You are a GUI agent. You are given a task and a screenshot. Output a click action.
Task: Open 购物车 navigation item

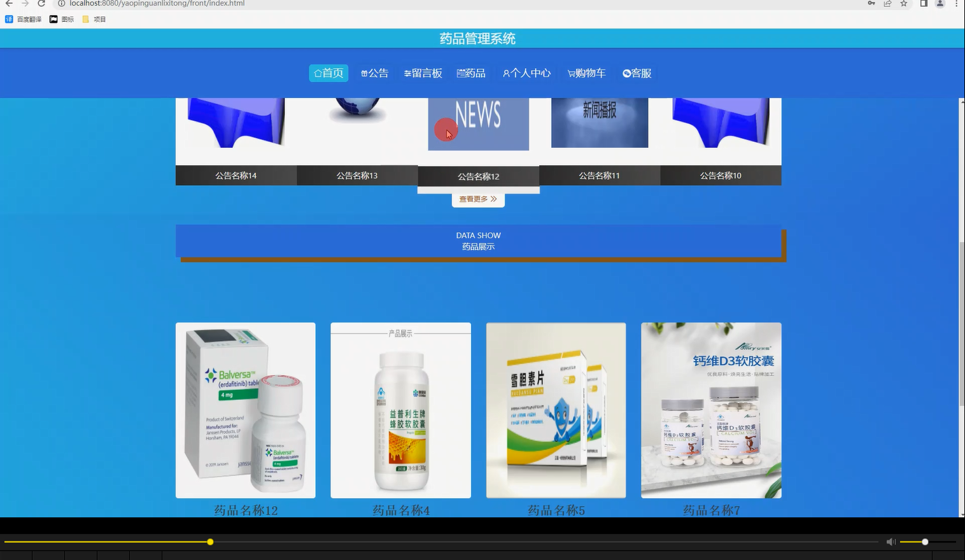pos(587,73)
